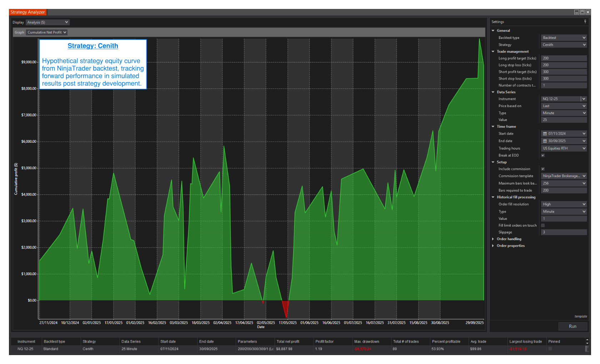Collapse the Data Series section arrow
The width and height of the screenshot is (600, 364).
coord(493,92)
